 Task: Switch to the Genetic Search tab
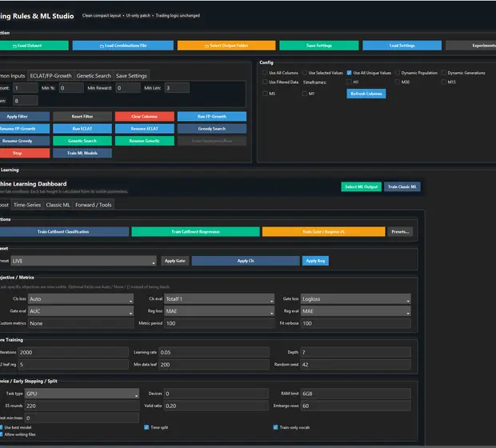click(x=94, y=76)
